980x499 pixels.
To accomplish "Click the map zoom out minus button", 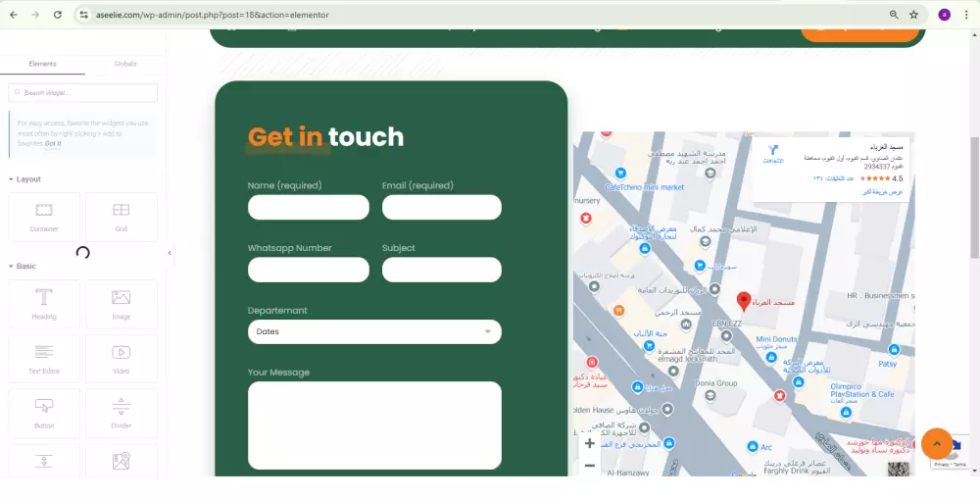I will tap(589, 466).
